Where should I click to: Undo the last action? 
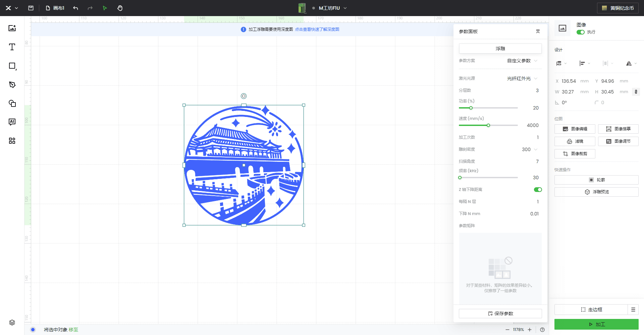(75, 8)
